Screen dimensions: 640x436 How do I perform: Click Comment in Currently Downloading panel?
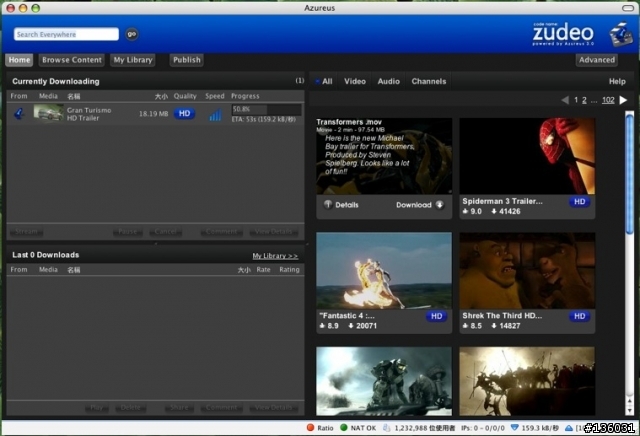click(x=222, y=232)
